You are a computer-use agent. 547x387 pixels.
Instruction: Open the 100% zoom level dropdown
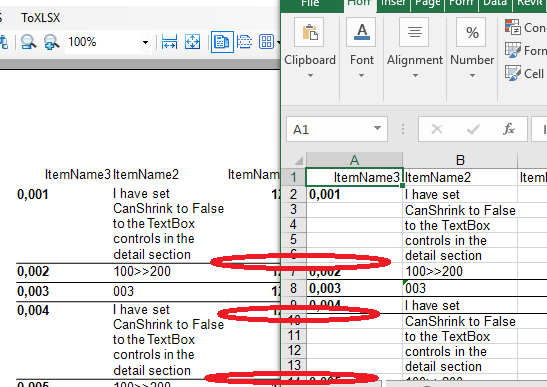point(145,43)
